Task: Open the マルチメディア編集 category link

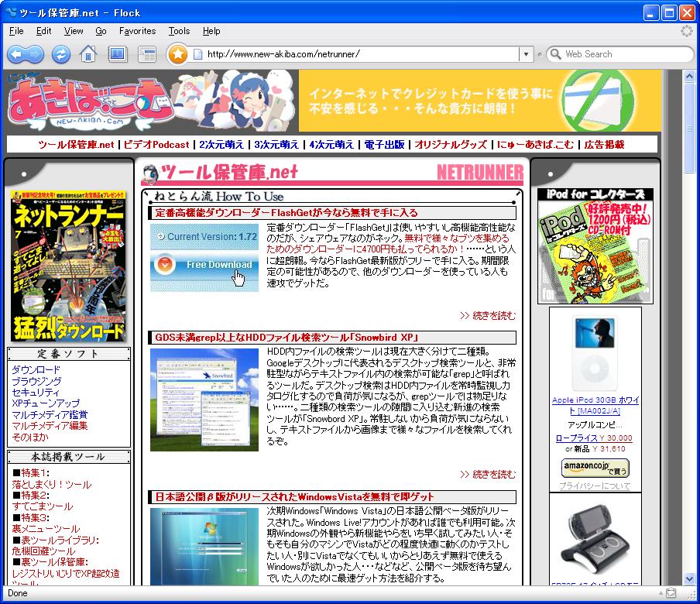Action: (50, 425)
